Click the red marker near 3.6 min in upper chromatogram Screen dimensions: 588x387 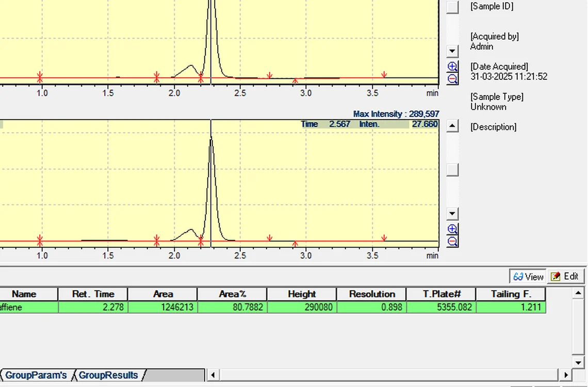[x=384, y=75]
